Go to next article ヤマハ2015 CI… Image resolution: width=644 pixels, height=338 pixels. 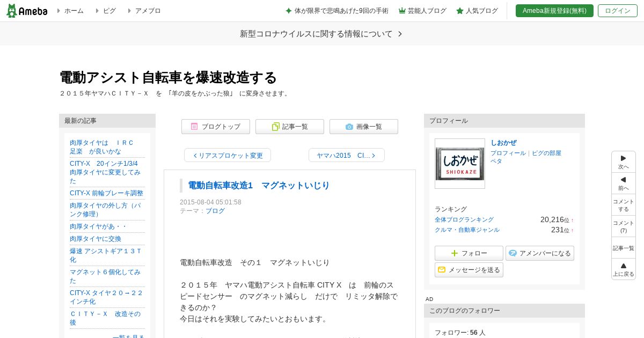pos(347,155)
